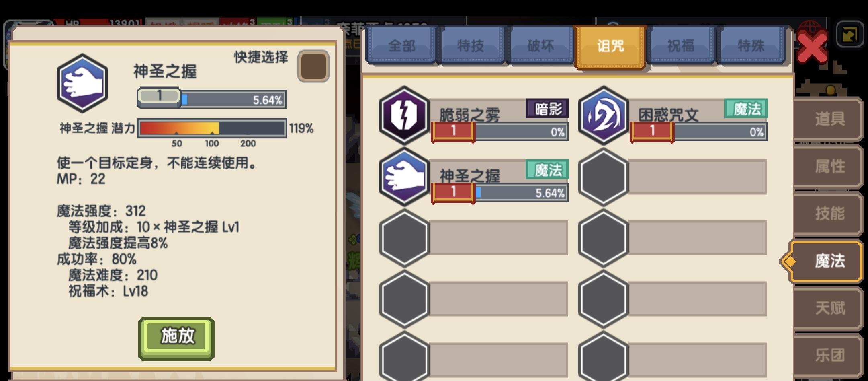Open the 特殊 spell category tab
Viewport: 868px width, 381px height.
tap(751, 45)
